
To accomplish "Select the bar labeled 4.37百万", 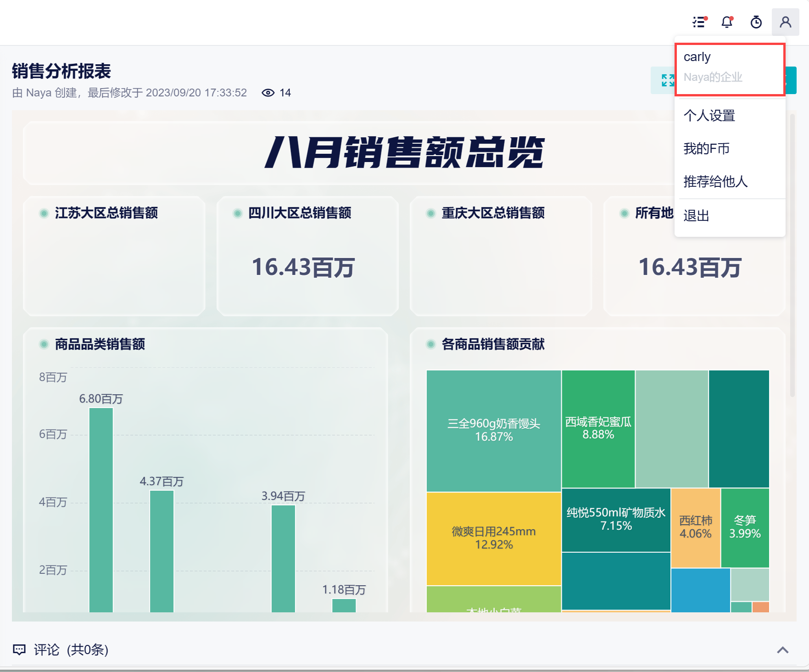I will (162, 551).
